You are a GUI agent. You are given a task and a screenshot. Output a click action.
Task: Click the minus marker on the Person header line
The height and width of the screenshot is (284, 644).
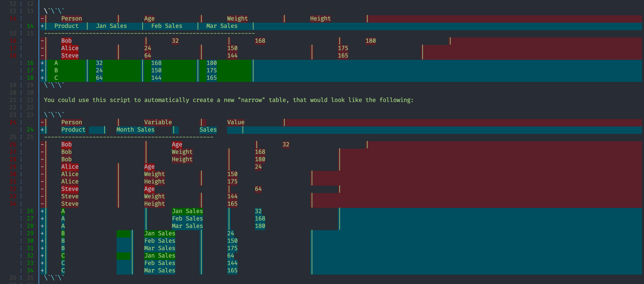[x=42, y=18]
